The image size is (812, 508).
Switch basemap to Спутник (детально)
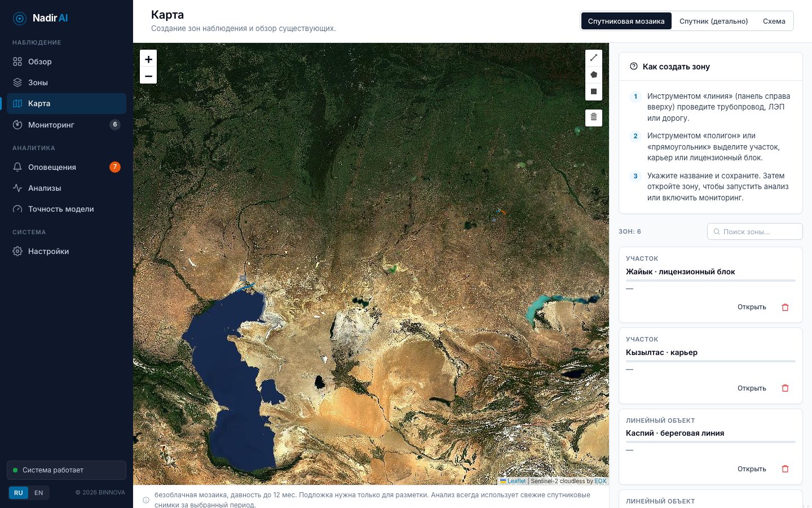(713, 21)
